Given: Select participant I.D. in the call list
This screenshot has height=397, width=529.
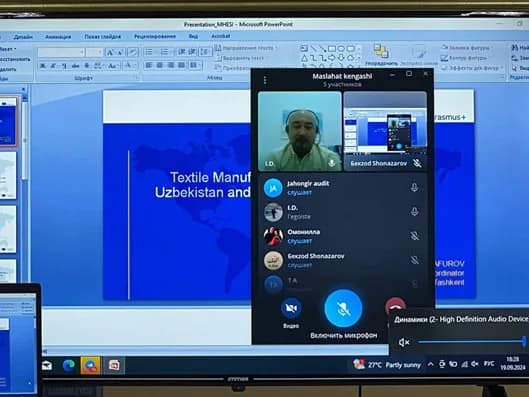Looking at the screenshot, I should 342,212.
